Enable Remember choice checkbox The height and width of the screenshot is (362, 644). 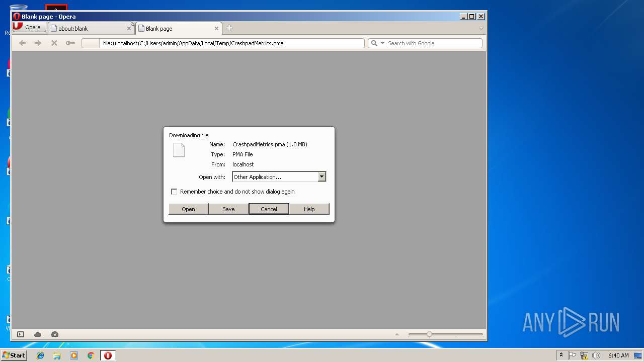(x=174, y=192)
